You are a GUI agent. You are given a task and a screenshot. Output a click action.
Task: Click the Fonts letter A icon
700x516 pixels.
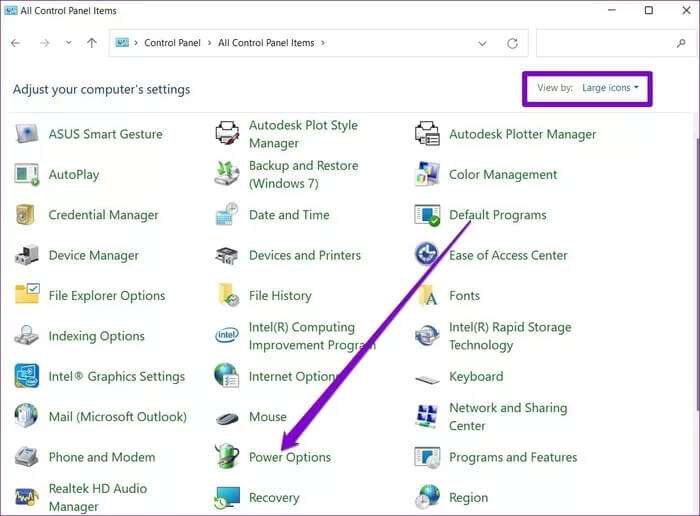tap(429, 295)
